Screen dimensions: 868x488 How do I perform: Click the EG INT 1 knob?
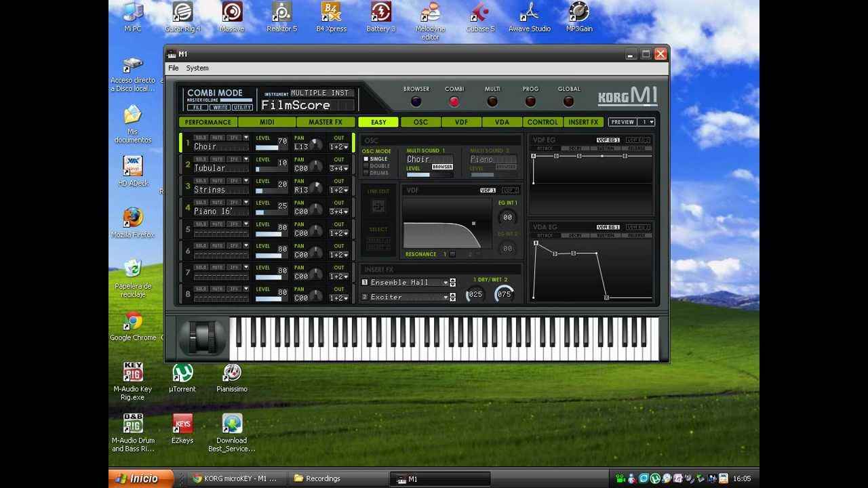507,217
